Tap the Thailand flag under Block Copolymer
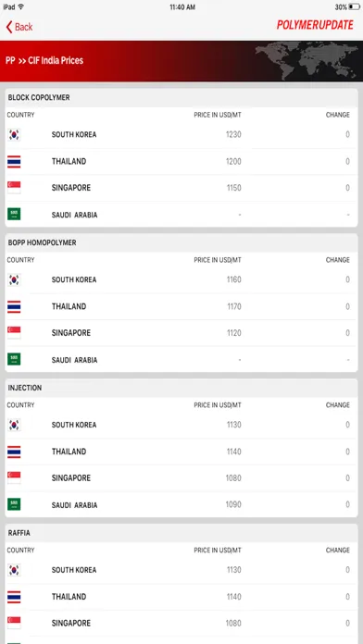The height and width of the screenshot is (644, 363). click(14, 161)
